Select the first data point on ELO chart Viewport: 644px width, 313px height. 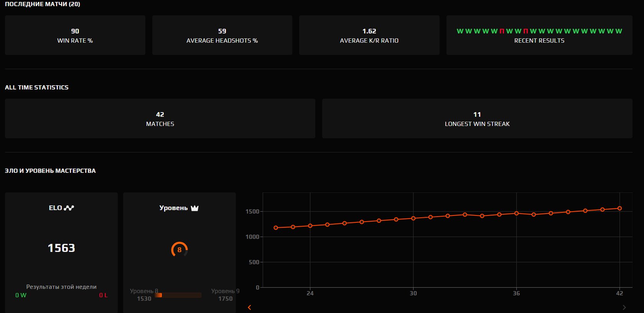[x=276, y=228]
